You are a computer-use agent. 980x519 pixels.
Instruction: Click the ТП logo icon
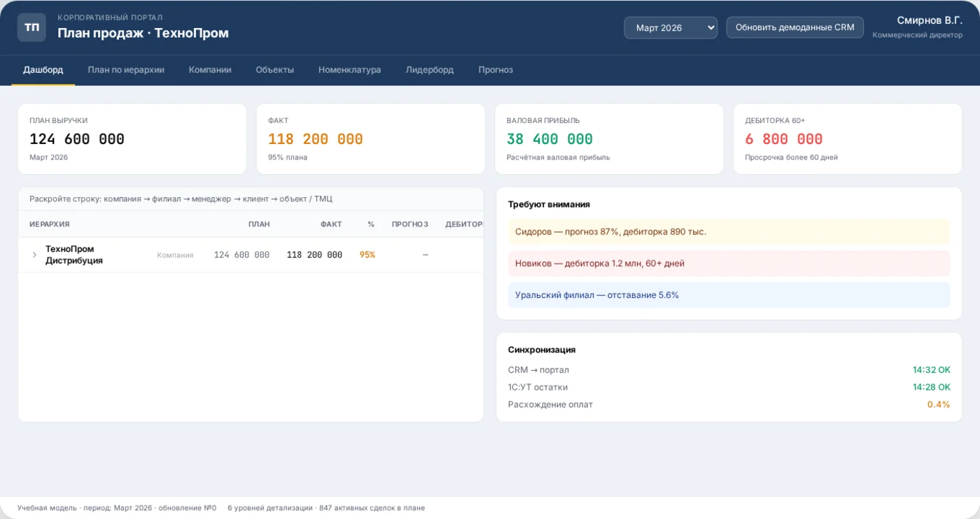click(x=31, y=27)
